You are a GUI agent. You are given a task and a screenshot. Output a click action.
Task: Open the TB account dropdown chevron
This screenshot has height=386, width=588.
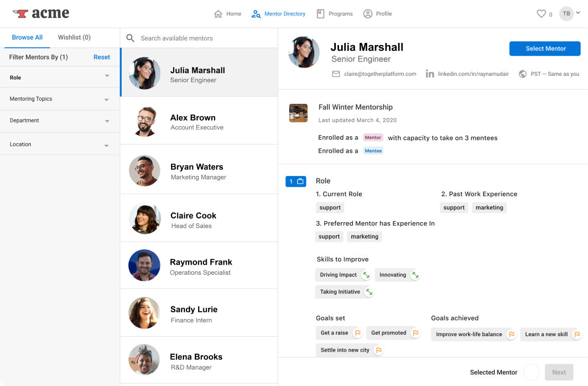pos(578,14)
